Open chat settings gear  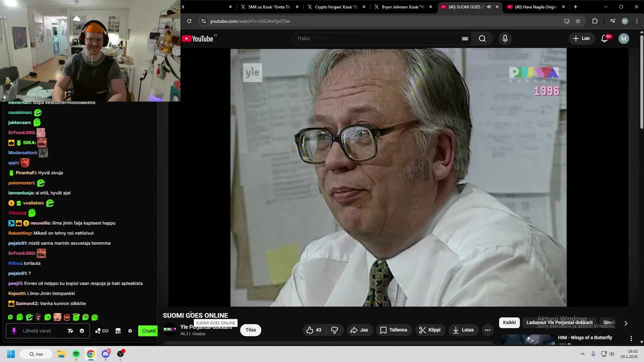tap(130, 331)
